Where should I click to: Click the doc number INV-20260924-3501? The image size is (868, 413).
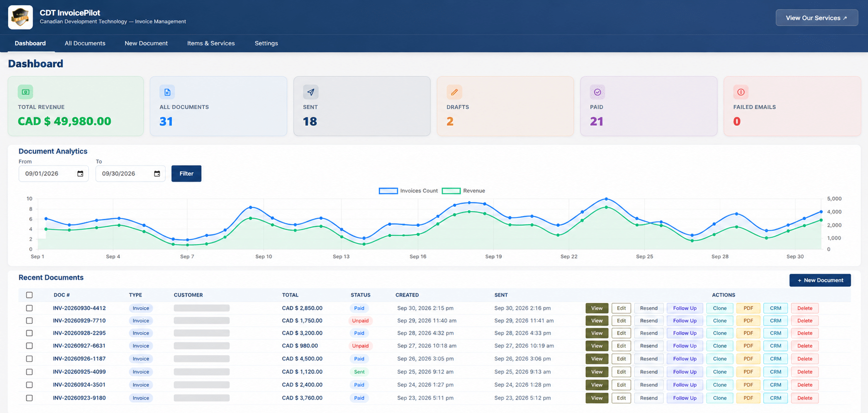click(x=79, y=385)
